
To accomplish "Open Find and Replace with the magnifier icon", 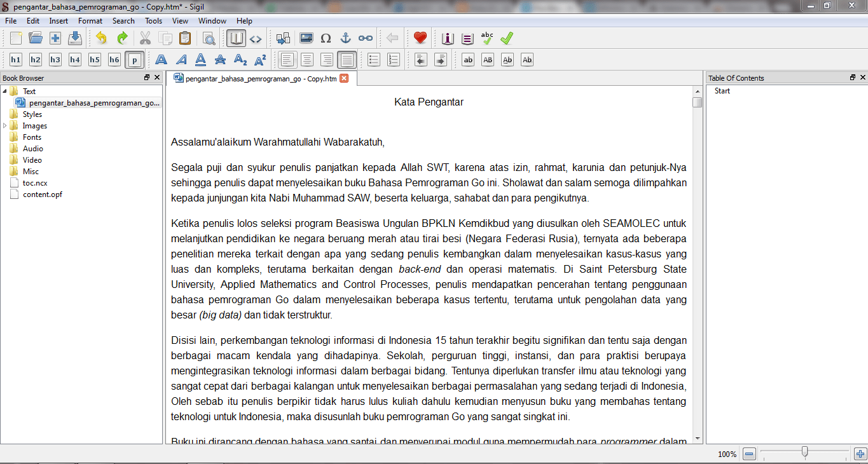I will point(209,38).
